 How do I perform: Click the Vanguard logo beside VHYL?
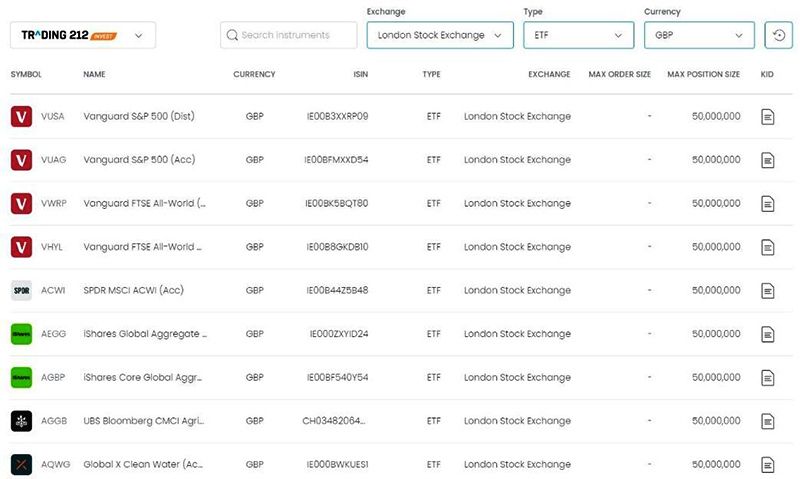click(21, 247)
